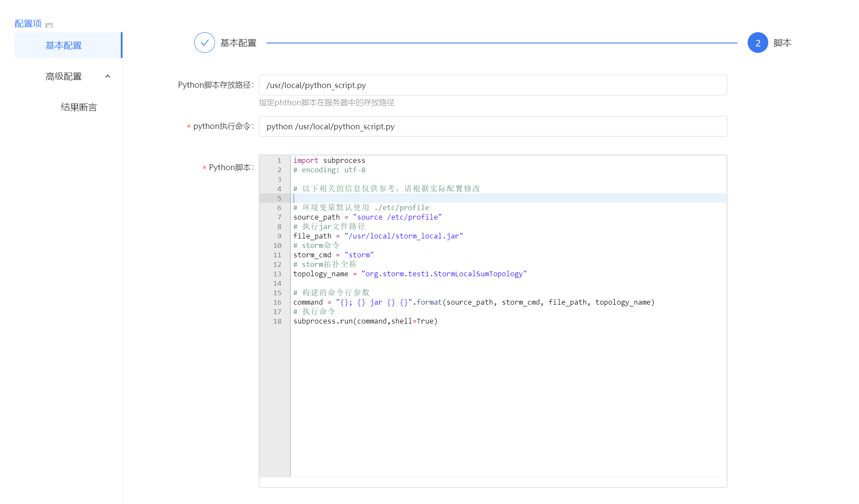859x504 pixels.
Task: Click the topology_name line in the script
Action: pos(410,274)
